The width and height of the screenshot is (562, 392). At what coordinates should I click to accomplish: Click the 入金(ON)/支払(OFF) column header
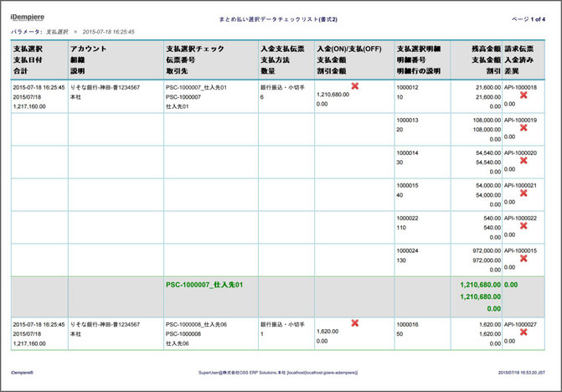coord(349,49)
